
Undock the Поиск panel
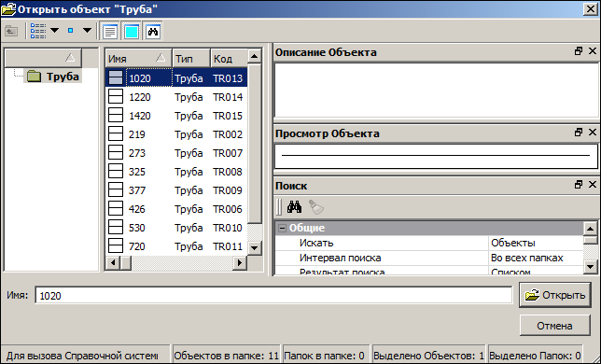click(579, 184)
